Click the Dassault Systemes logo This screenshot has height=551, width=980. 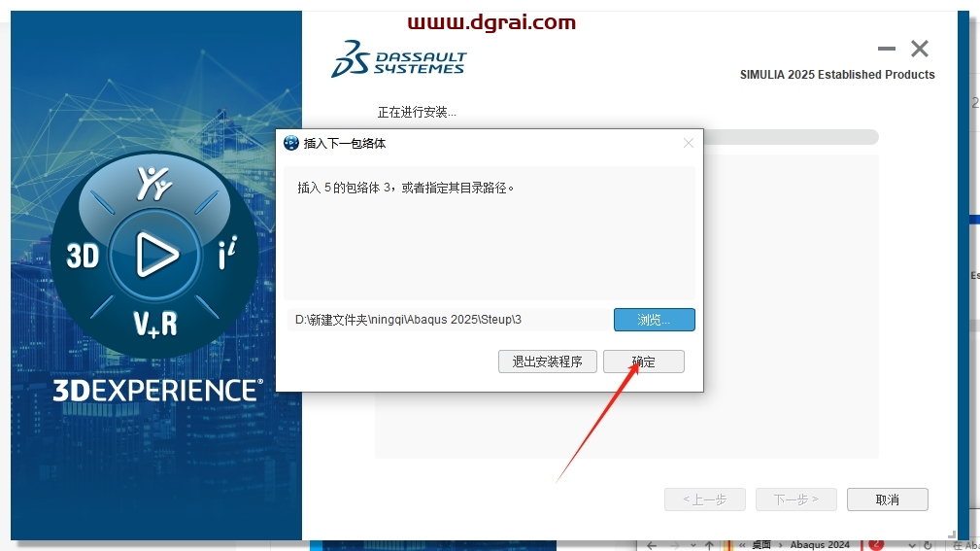coord(399,58)
